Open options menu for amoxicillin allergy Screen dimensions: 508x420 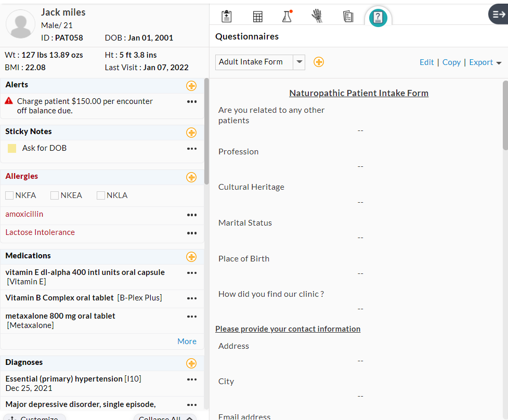[192, 215]
